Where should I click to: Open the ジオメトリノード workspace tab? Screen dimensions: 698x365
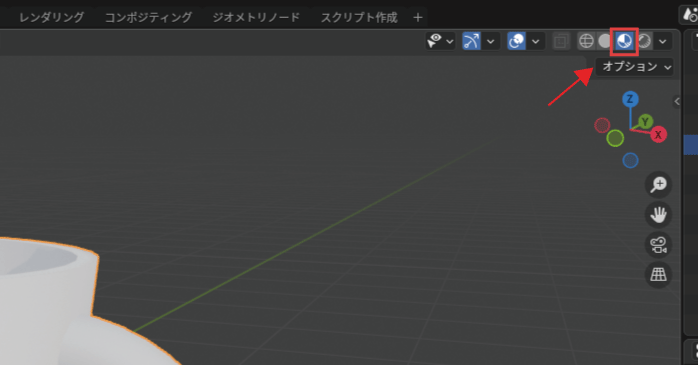coord(256,17)
